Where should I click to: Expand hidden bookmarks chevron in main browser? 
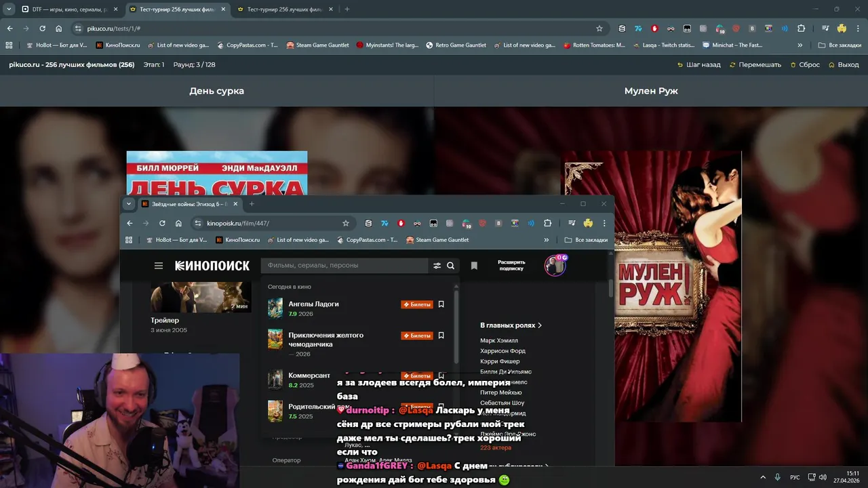tap(800, 45)
